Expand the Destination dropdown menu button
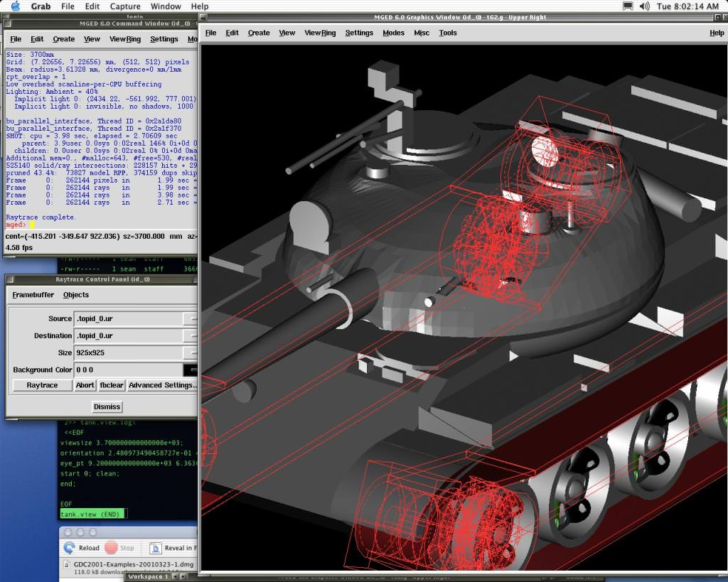This screenshot has width=728, height=582. (x=190, y=336)
